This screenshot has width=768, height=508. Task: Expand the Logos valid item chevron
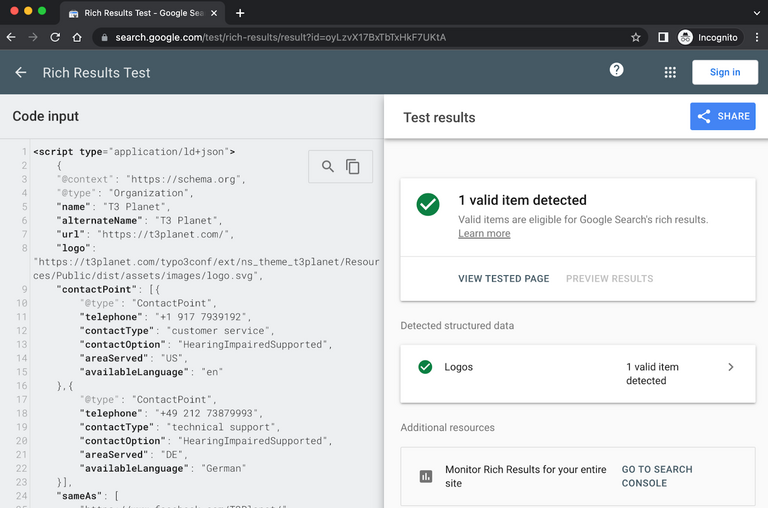tap(730, 367)
